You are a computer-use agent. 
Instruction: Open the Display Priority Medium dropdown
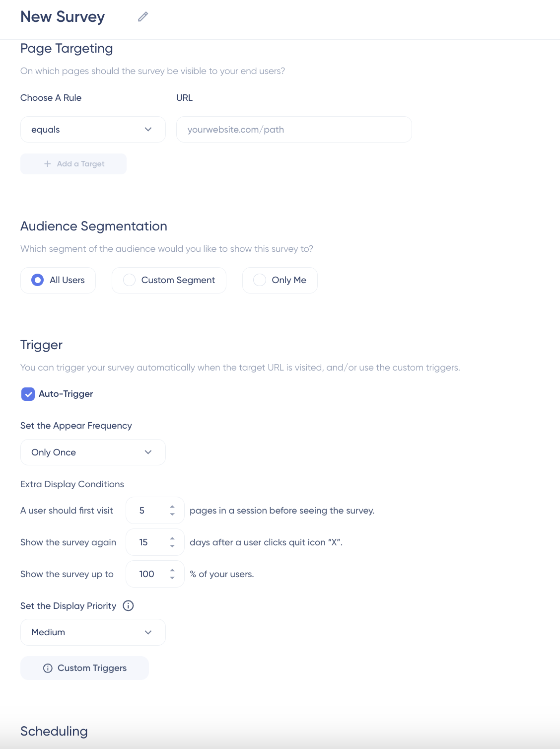(93, 632)
